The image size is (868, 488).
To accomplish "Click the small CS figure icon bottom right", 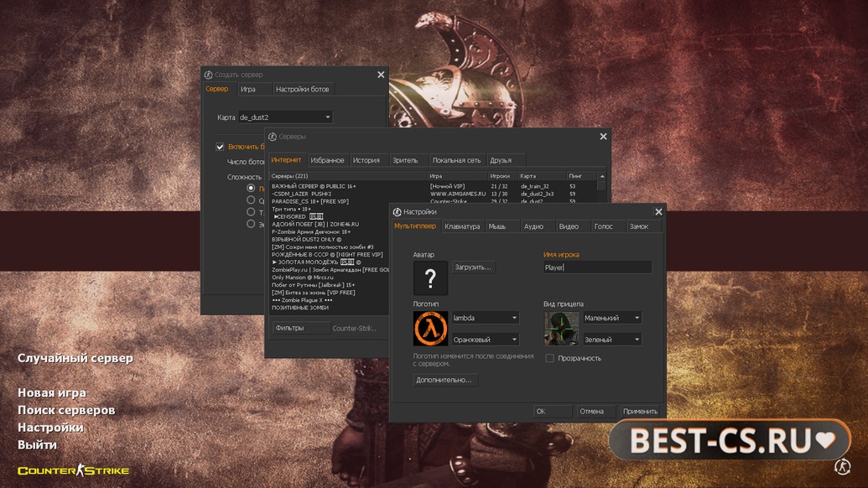I will click(x=842, y=467).
